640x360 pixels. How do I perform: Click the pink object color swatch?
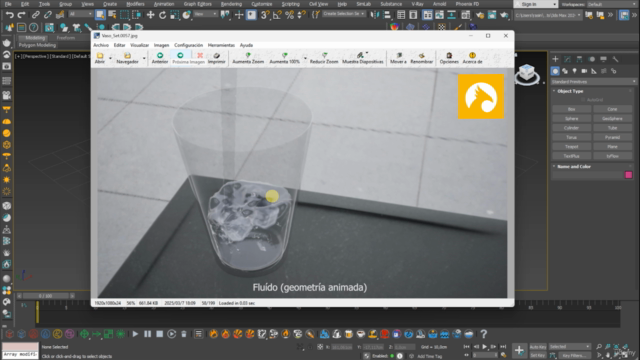pos(629,175)
